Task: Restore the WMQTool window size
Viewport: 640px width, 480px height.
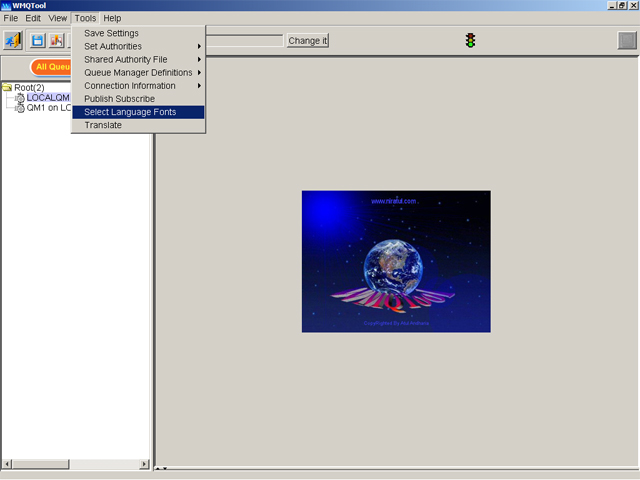Action: [x=621, y=5]
